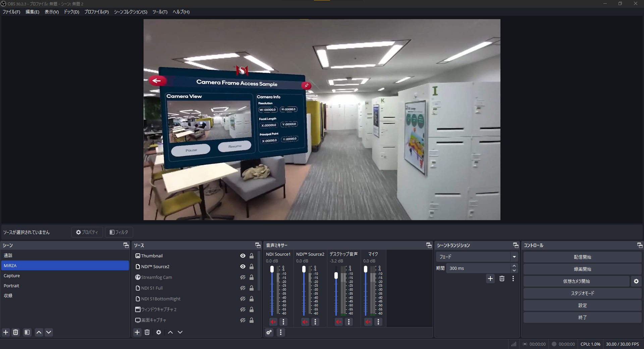Remove the selected source with the trash icon

coord(147,332)
